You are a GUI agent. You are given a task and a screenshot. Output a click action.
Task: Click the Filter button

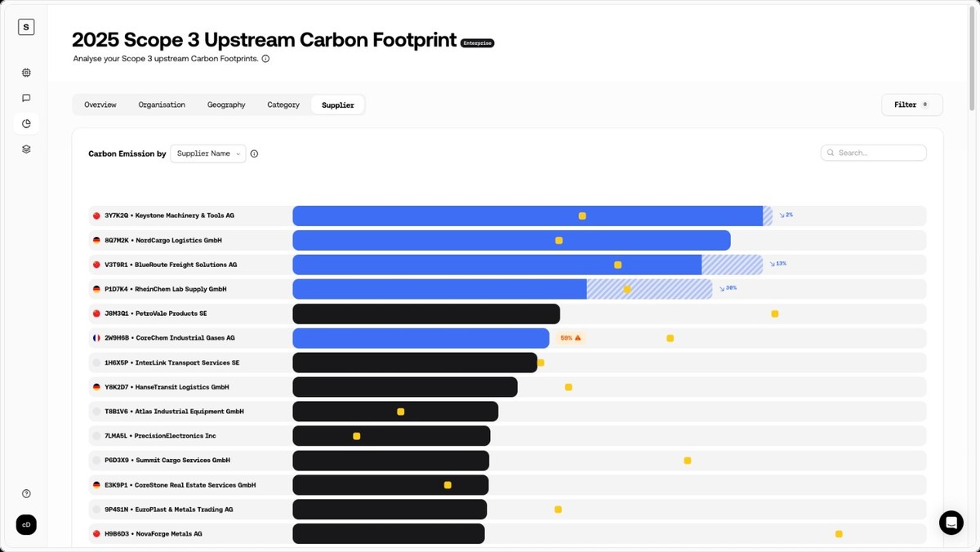pos(912,105)
